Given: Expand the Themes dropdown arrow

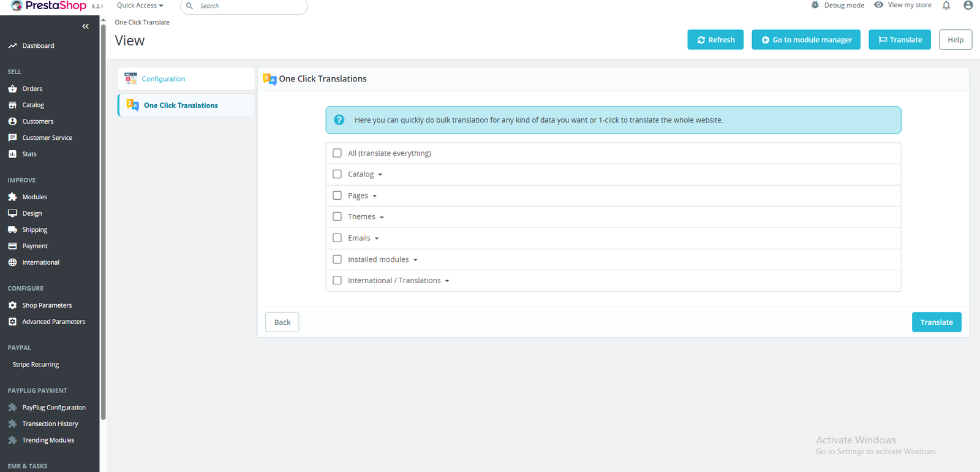Looking at the screenshot, I should click(382, 218).
